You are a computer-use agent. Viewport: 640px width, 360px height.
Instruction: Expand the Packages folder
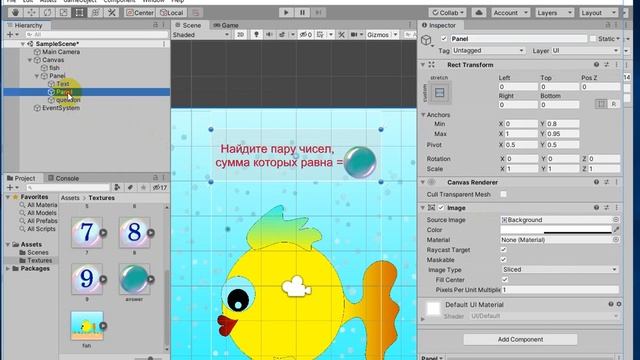(8, 269)
